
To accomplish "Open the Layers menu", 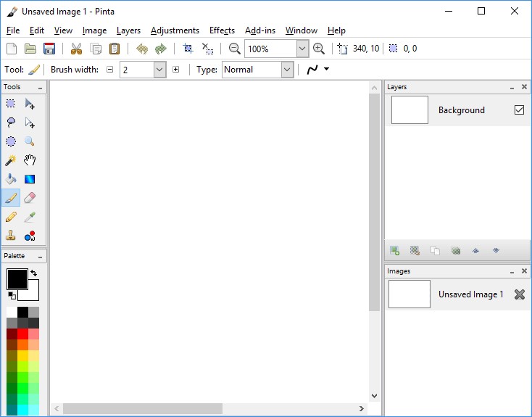I will click(128, 30).
